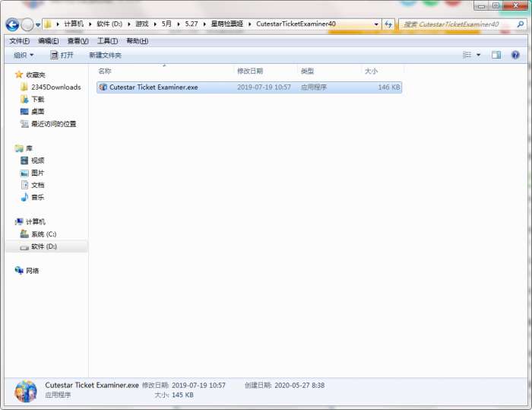Click the Forward navigation arrow button

pos(27,25)
